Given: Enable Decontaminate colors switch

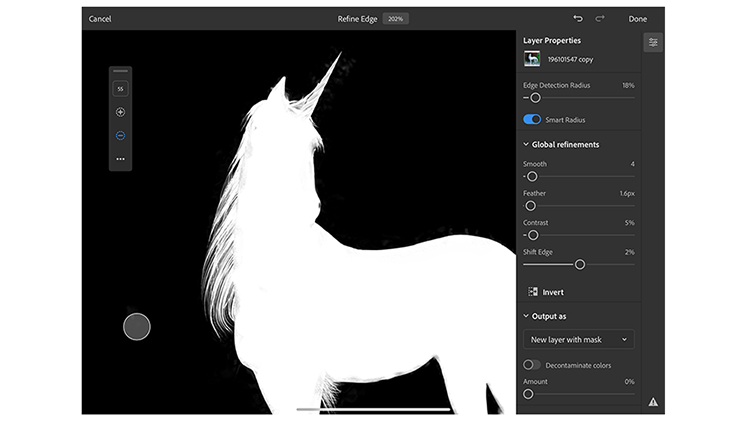Looking at the screenshot, I should [x=532, y=365].
